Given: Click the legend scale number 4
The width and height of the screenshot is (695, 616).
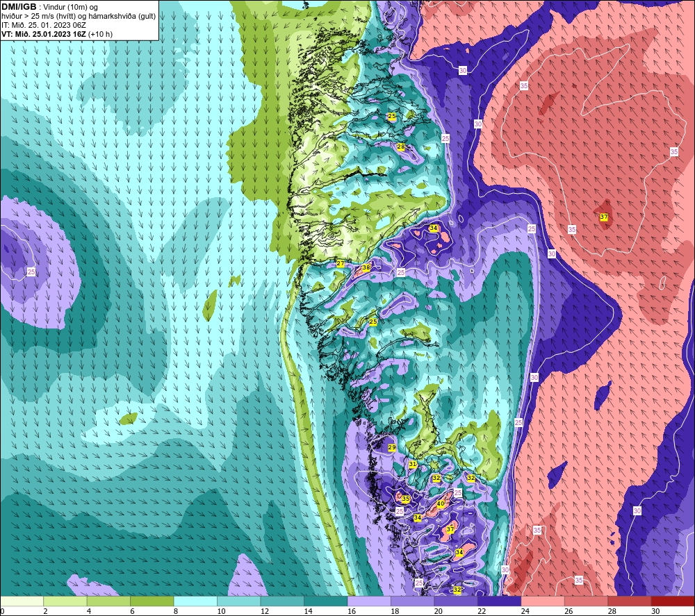Looking at the screenshot, I should 89,611.
